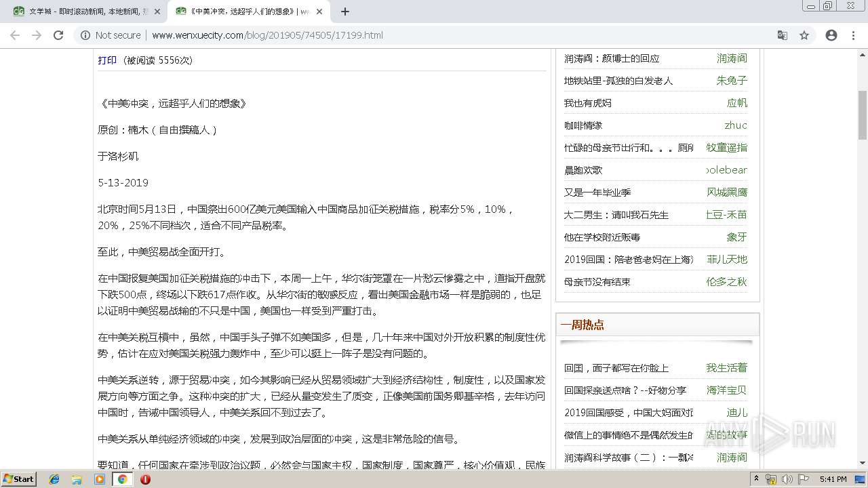This screenshot has height=488, width=868.
Task: Click the scrollbar up arrow
Action: (863, 54)
